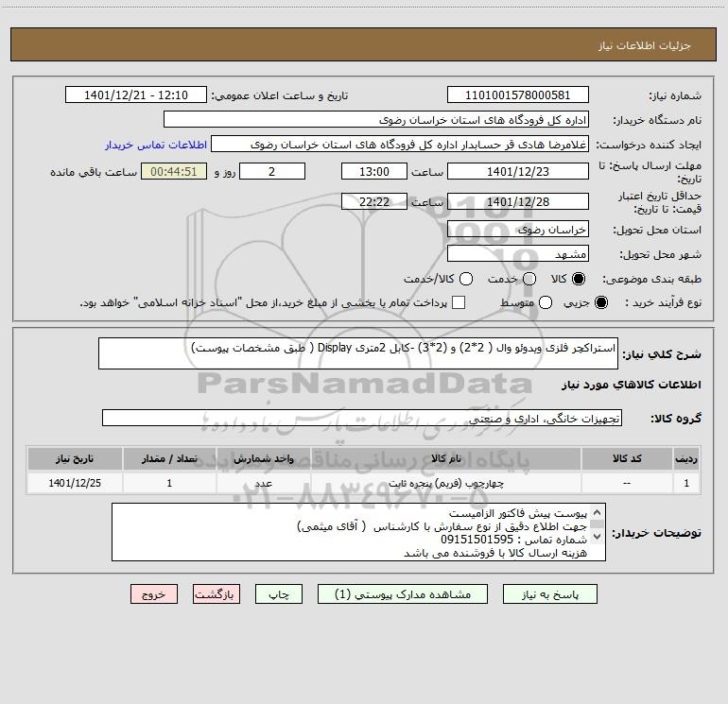
Task: Click the product code cell showing --
Action: point(627,483)
